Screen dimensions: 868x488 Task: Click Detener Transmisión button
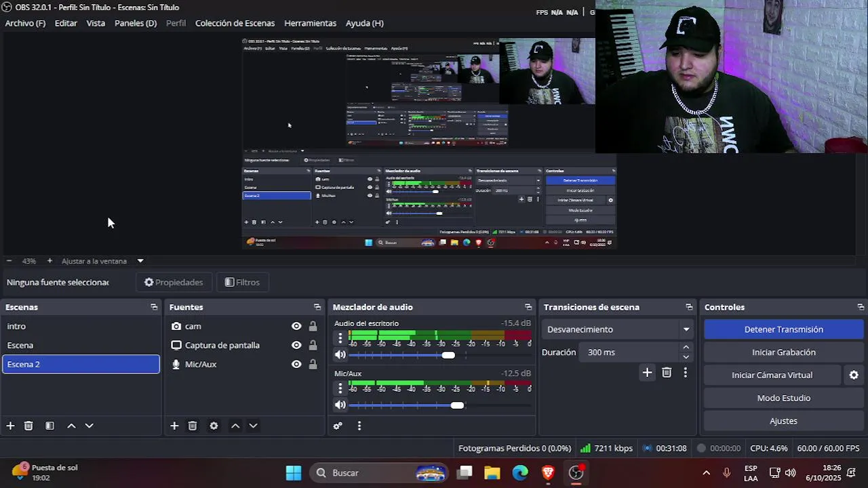coord(783,329)
